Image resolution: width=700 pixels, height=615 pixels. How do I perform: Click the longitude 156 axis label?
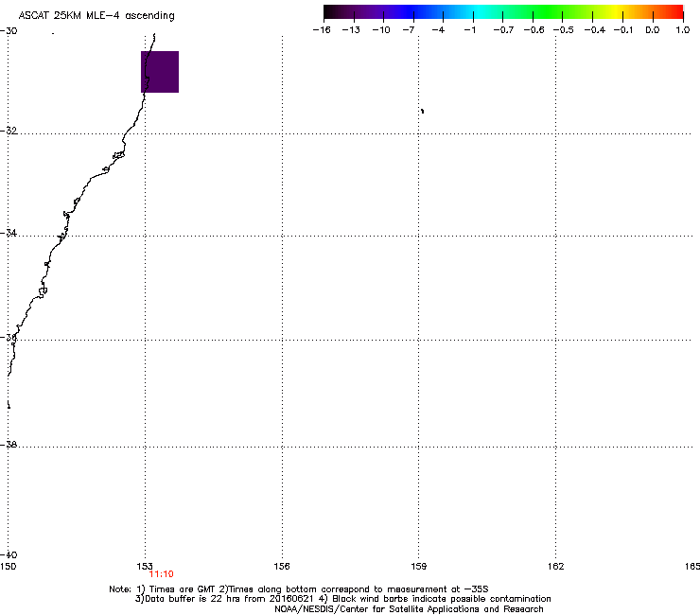[x=282, y=567]
